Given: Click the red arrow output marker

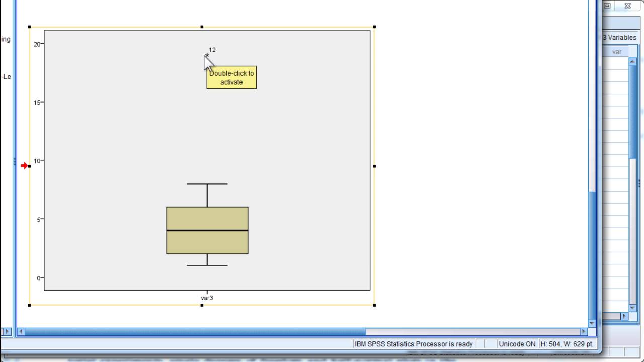Looking at the screenshot, I should [x=24, y=166].
